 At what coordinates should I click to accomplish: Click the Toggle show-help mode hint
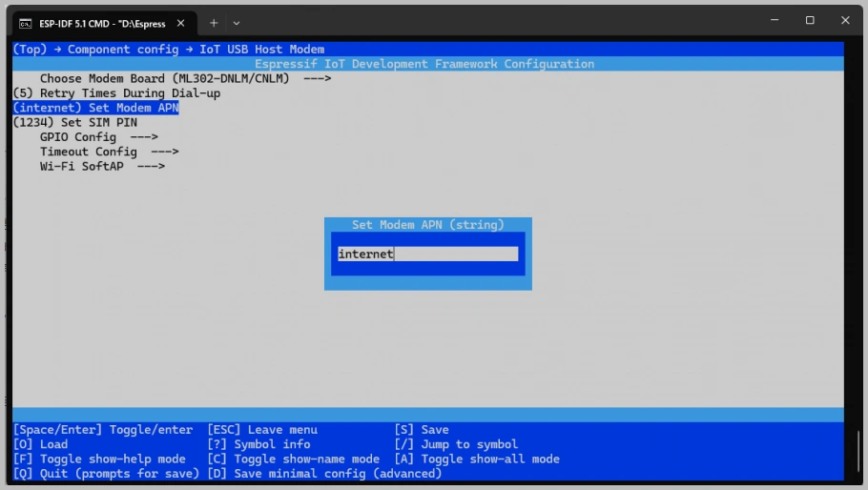pyautogui.click(x=99, y=459)
